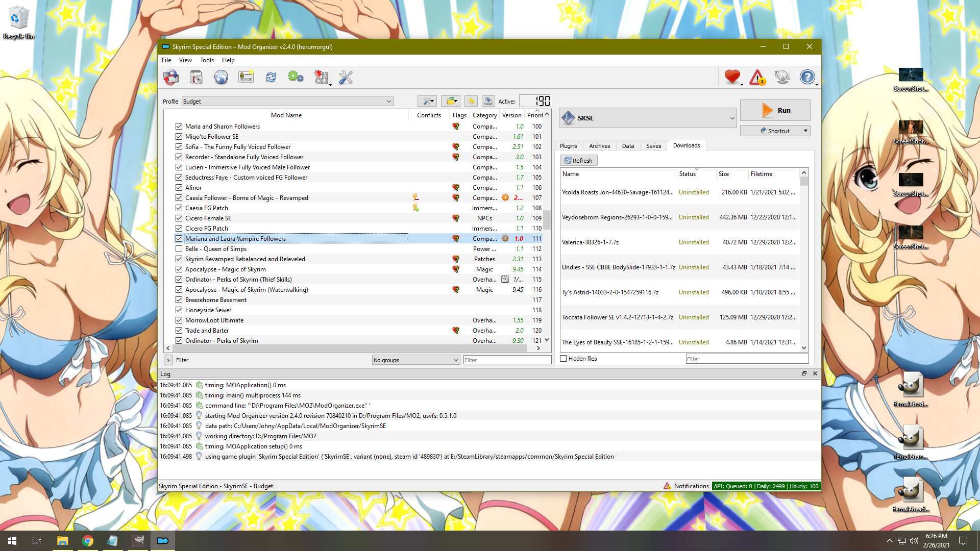Disable the Miqo'te Follower SE mod
Viewport: 980px width, 551px height.
tap(179, 137)
